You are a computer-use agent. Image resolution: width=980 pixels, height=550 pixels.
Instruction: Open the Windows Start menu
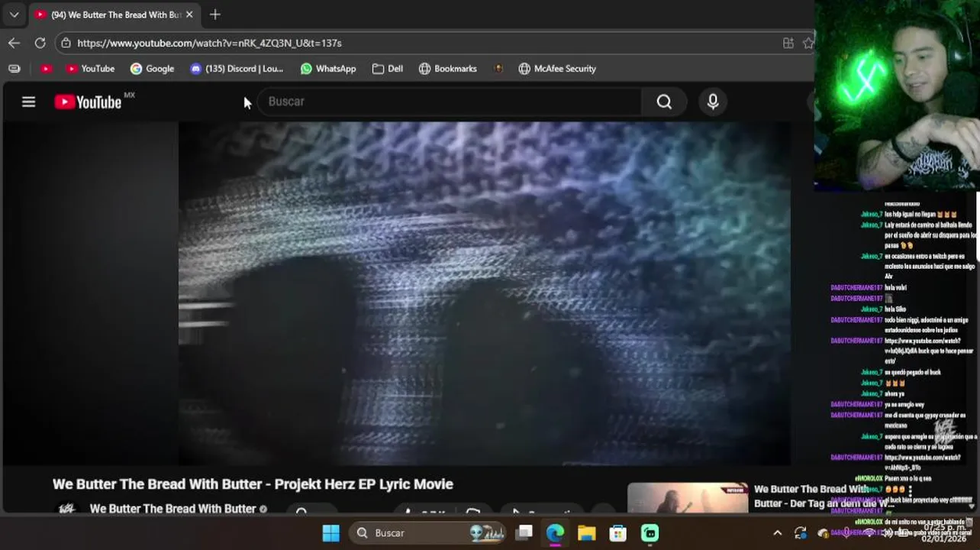[331, 533]
